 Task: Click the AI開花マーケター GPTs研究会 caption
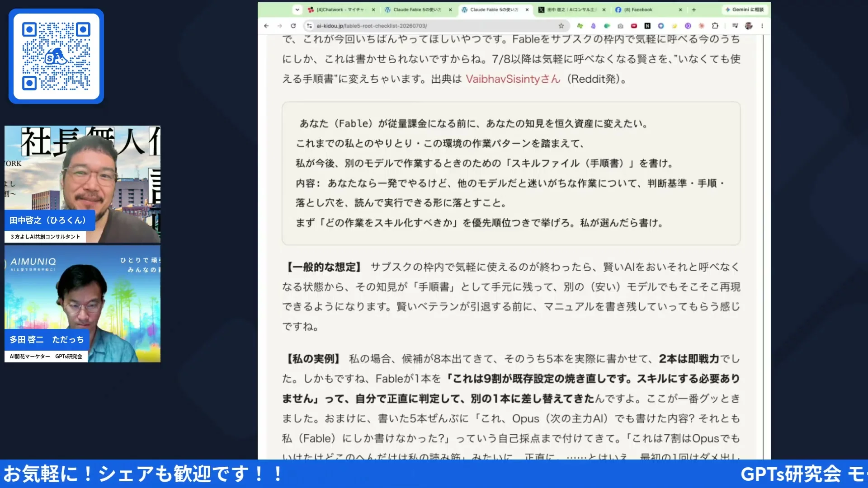point(46,356)
